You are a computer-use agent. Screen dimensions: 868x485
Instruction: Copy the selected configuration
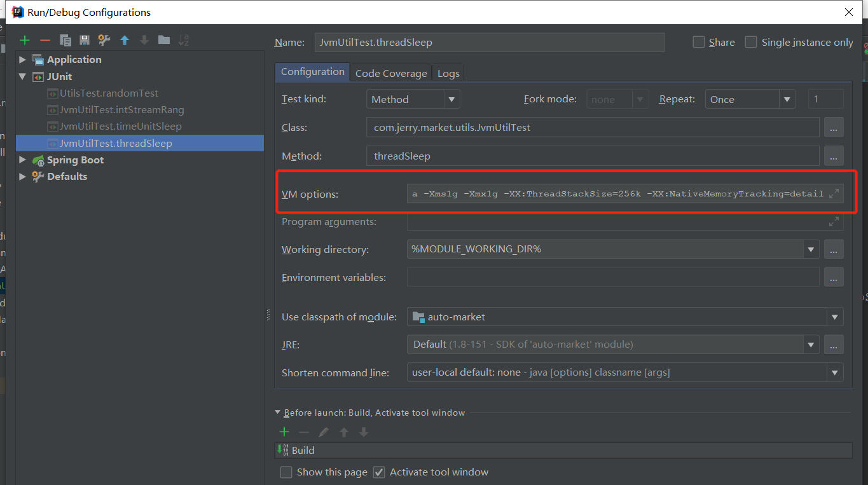(65, 40)
